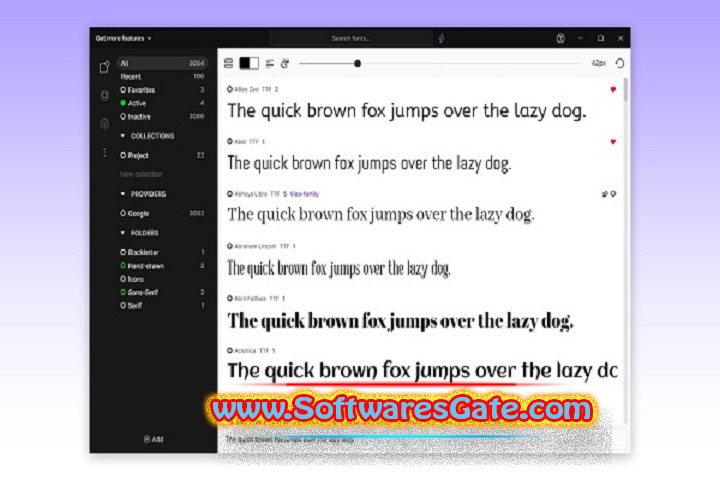This screenshot has width=720, height=480.
Task: Toggle activation circle of Google provider
Action: click(x=123, y=213)
